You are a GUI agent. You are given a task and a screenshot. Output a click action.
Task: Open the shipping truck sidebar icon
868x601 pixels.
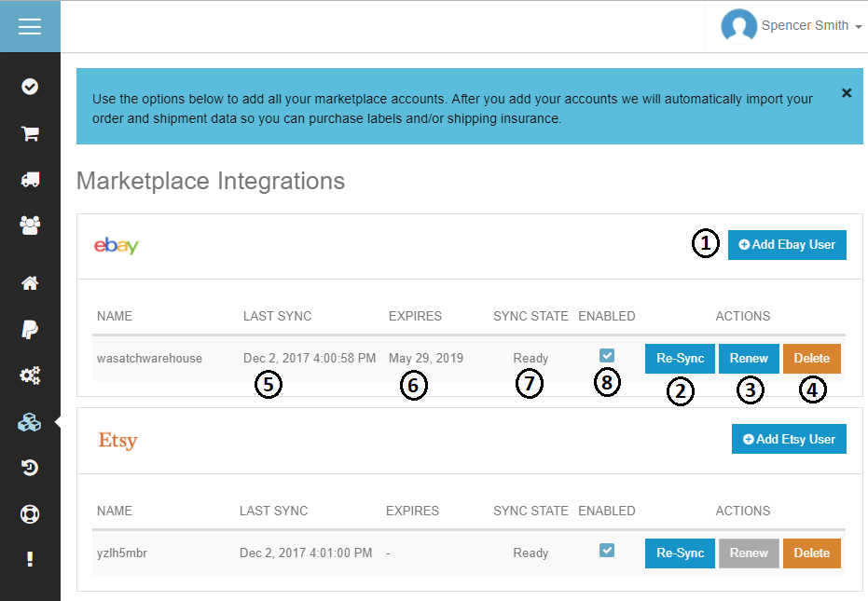click(x=30, y=179)
